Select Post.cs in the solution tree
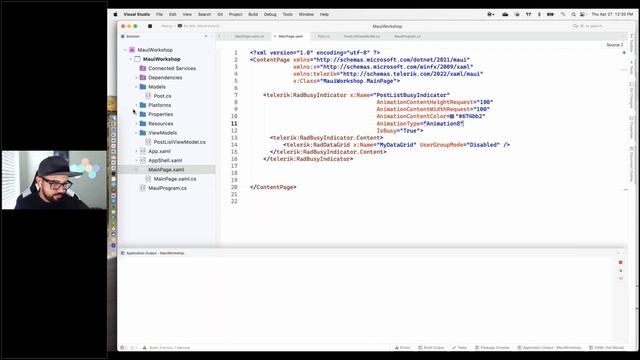The width and height of the screenshot is (640, 360). coord(162,96)
